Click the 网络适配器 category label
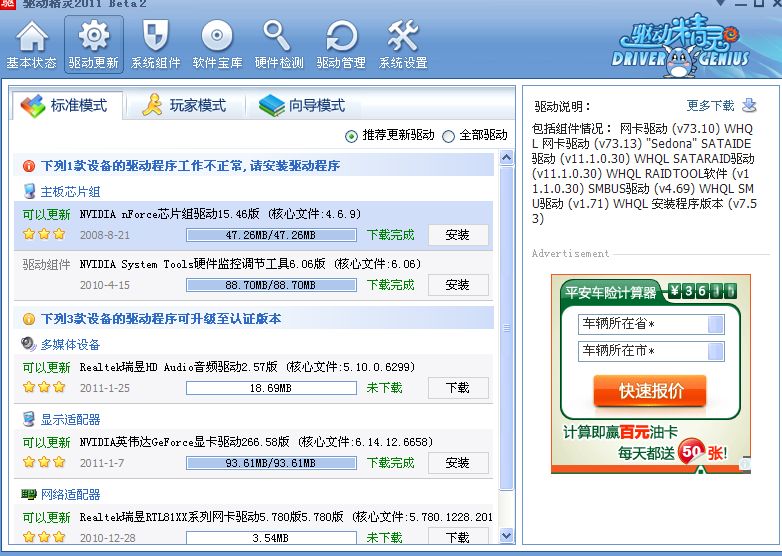782x556 pixels. tap(70, 495)
